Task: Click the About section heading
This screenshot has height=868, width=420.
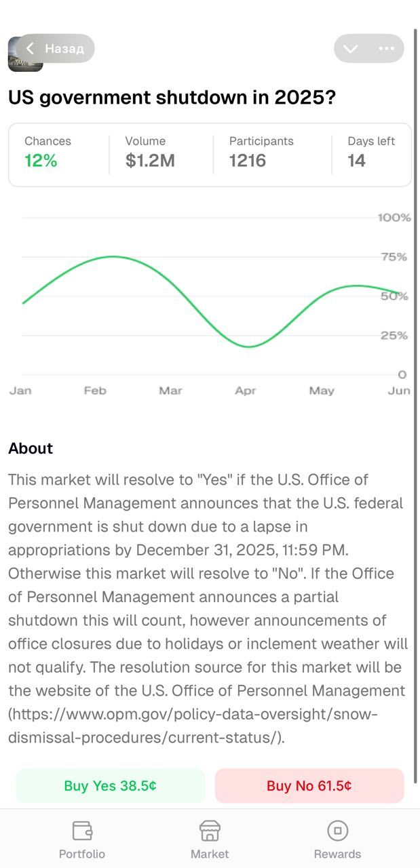Action: pyautogui.click(x=31, y=448)
